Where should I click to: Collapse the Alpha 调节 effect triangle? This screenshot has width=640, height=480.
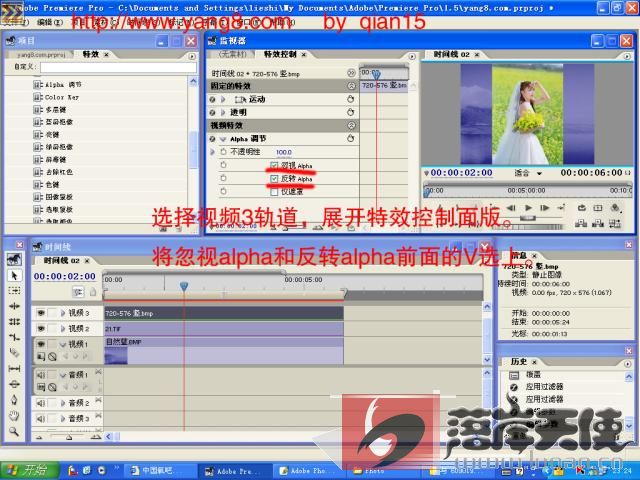(x=223, y=139)
